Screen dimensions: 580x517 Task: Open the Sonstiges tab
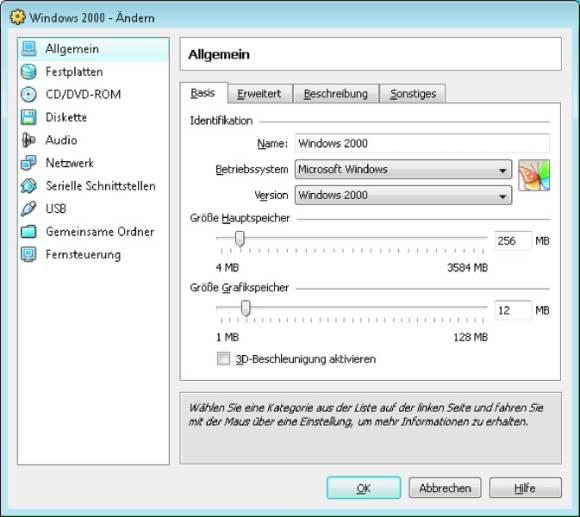413,94
